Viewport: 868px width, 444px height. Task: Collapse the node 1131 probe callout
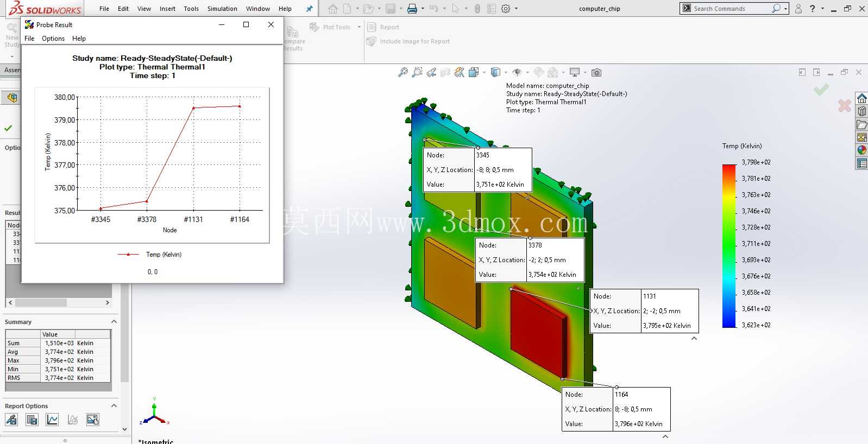point(694,338)
